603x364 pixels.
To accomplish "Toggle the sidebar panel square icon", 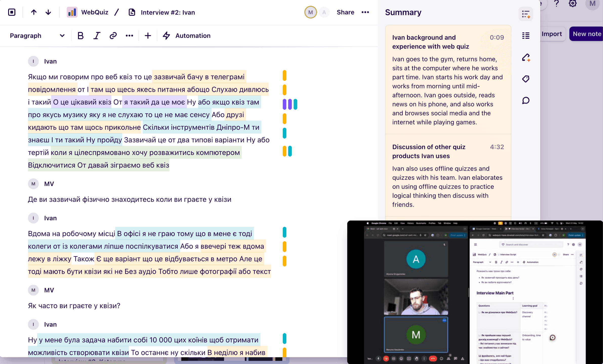I will click(x=12, y=12).
